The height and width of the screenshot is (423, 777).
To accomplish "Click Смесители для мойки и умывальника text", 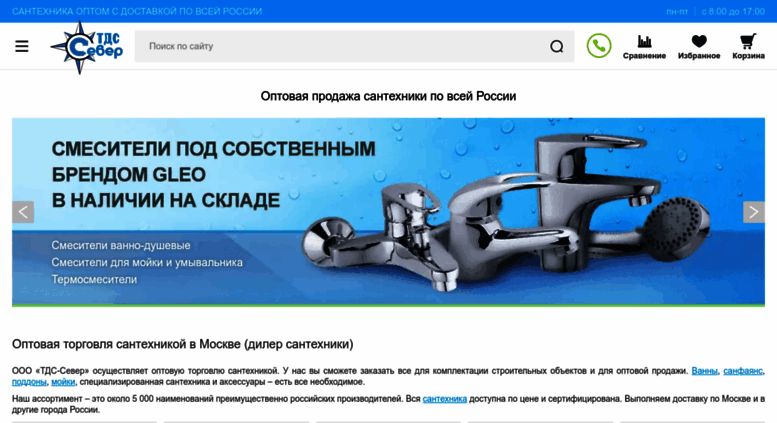I will point(147,263).
